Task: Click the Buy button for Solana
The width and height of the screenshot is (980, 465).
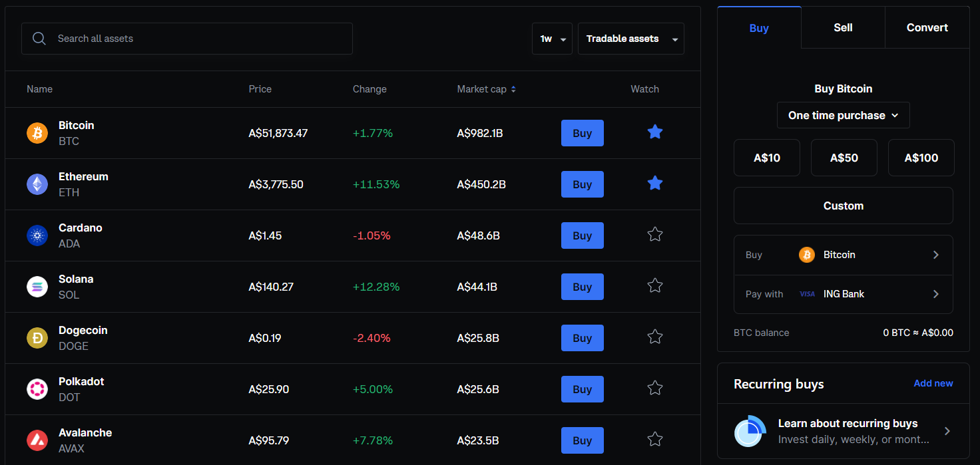Action: pos(583,287)
